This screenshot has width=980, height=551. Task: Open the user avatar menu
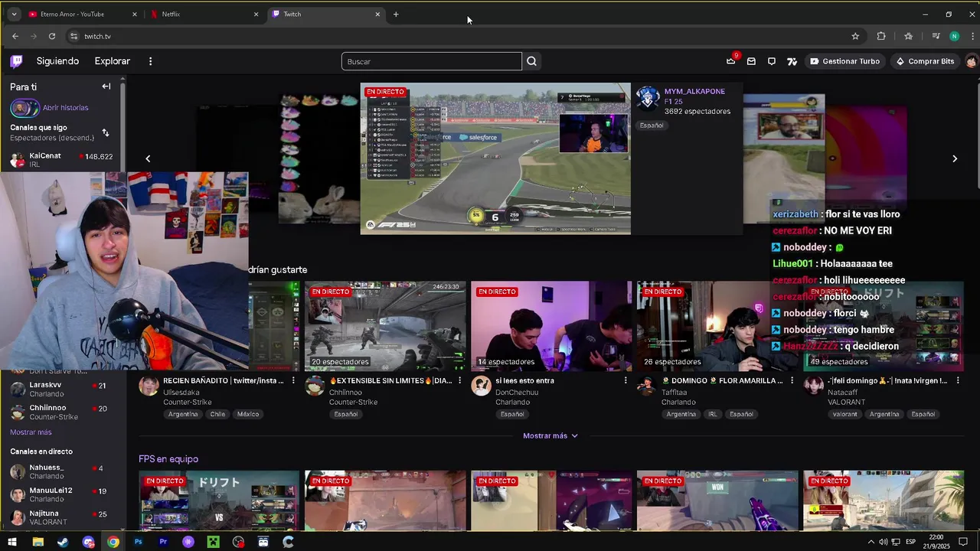pyautogui.click(x=971, y=61)
